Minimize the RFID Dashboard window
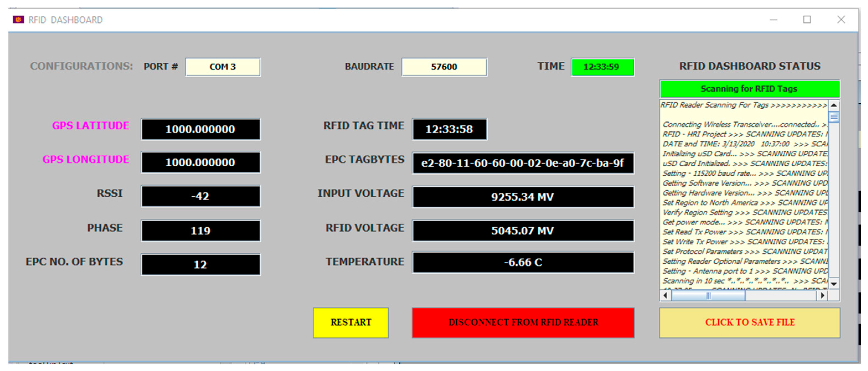Screen dimensions: 868x371 (x=773, y=20)
